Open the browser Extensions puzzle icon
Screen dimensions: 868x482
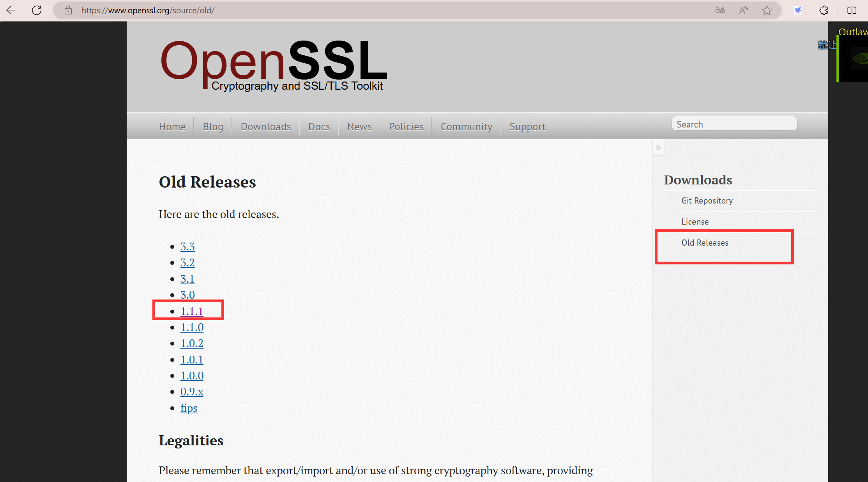click(x=824, y=11)
